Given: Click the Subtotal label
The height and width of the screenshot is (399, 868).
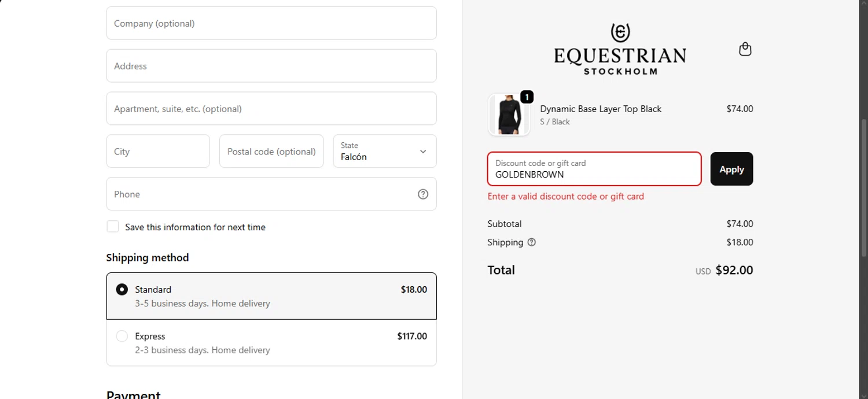Looking at the screenshot, I should pyautogui.click(x=505, y=224).
